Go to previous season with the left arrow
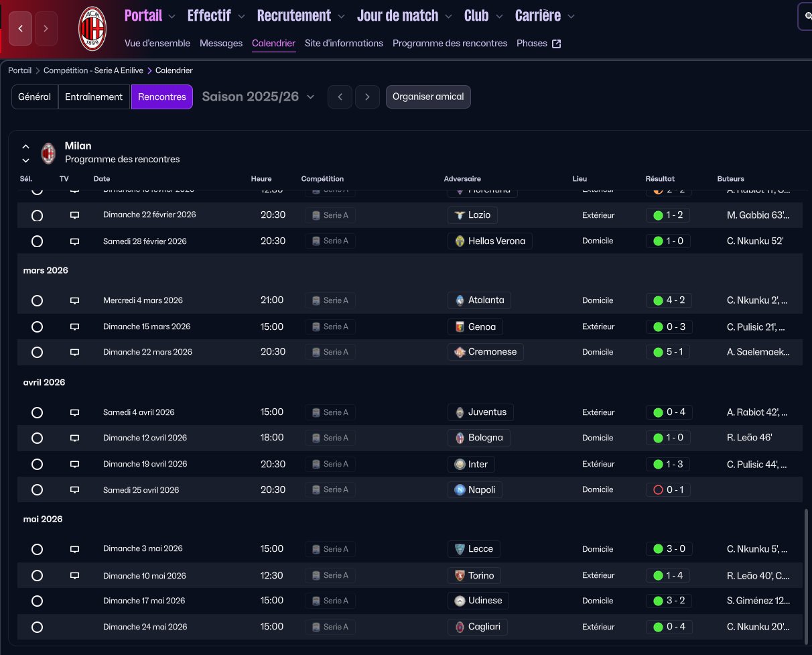Image resolution: width=812 pixels, height=655 pixels. click(340, 97)
